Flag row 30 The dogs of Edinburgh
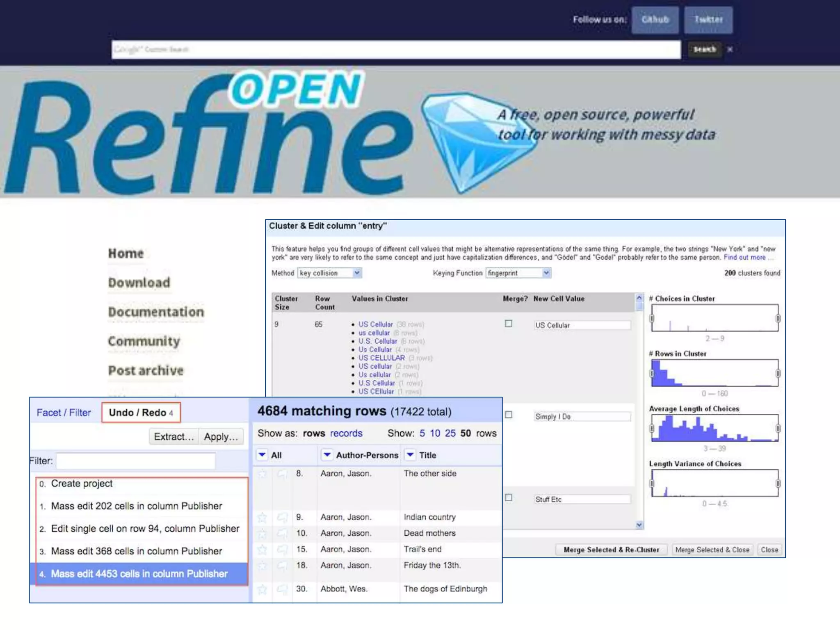840x630 pixels. (282, 589)
